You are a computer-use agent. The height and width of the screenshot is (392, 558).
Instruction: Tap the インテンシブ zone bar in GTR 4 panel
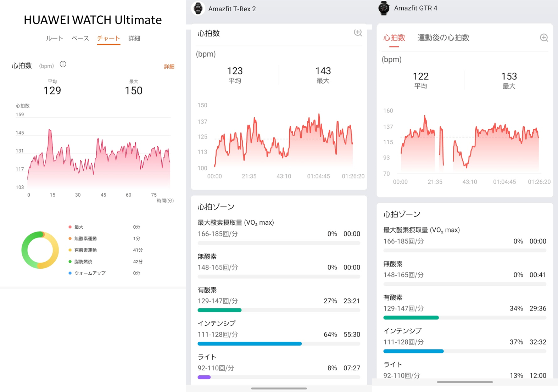click(465, 351)
